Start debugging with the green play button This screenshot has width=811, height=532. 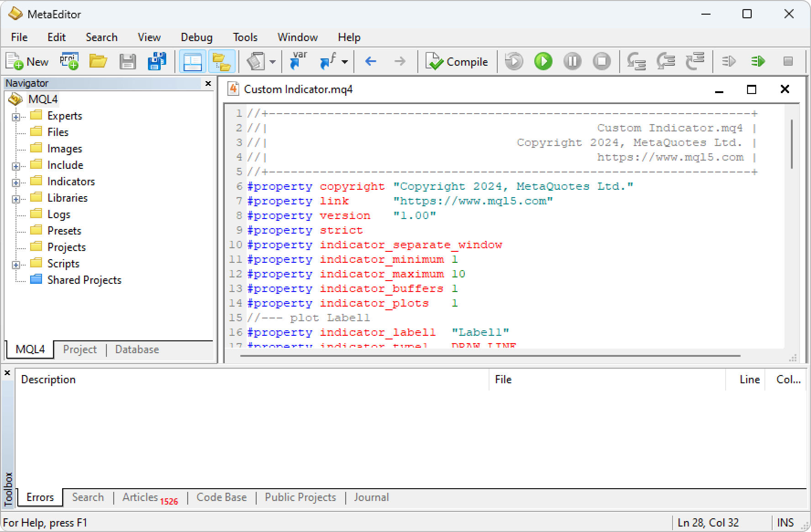pyautogui.click(x=543, y=62)
